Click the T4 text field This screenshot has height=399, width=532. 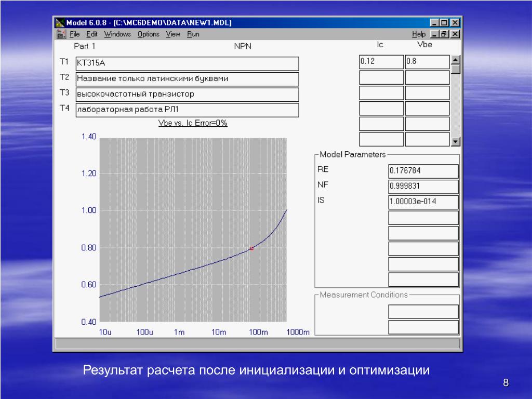pyautogui.click(x=187, y=110)
